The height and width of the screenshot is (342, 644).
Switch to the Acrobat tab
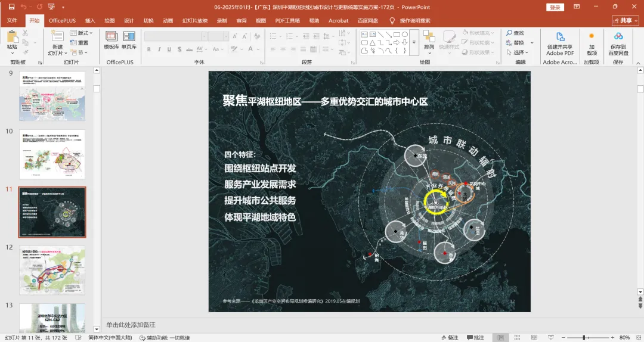pos(339,20)
